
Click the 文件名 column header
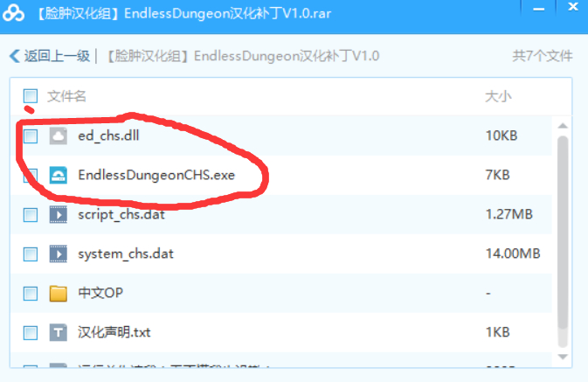(x=66, y=96)
